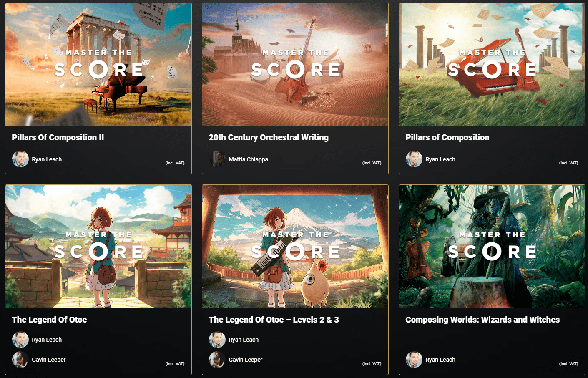This screenshot has height=378, width=588.
Task: Open Wizards and Witches cover image
Action: (492, 247)
